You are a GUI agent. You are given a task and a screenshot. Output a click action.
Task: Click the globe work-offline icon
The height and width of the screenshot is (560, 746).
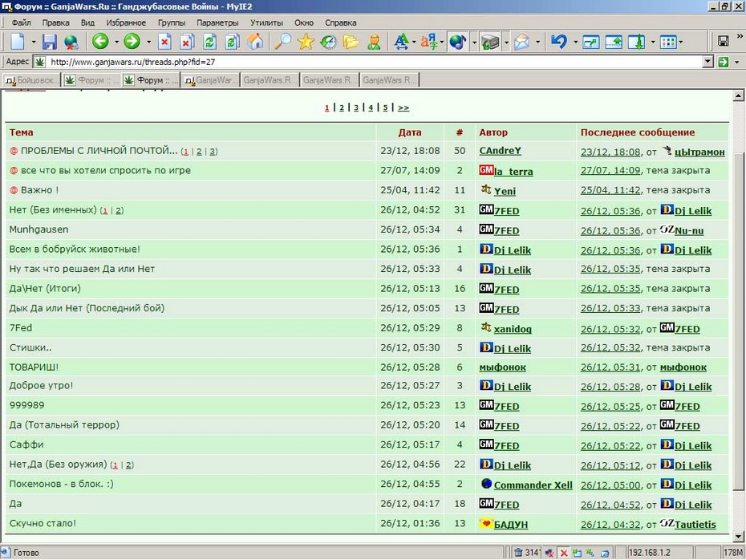tap(71, 42)
